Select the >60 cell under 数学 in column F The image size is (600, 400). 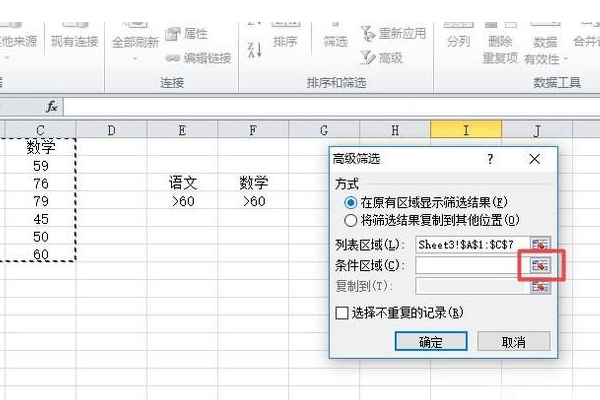tap(253, 201)
